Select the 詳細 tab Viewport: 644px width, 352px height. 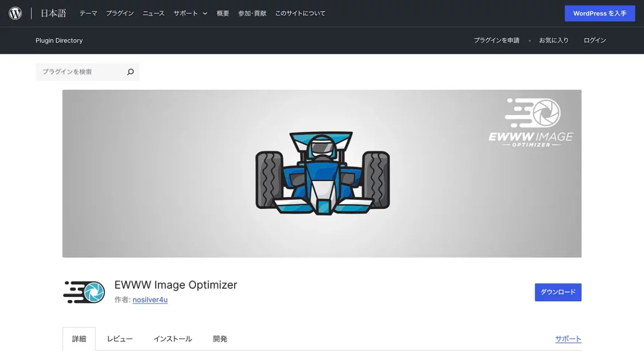pyautogui.click(x=79, y=339)
